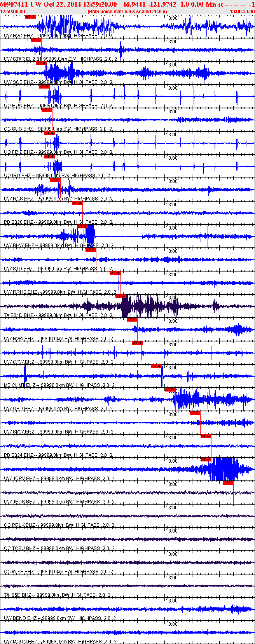Click the 13:00:33.00 end time label
Viewport: 255px width, 644px height.
point(242,12)
